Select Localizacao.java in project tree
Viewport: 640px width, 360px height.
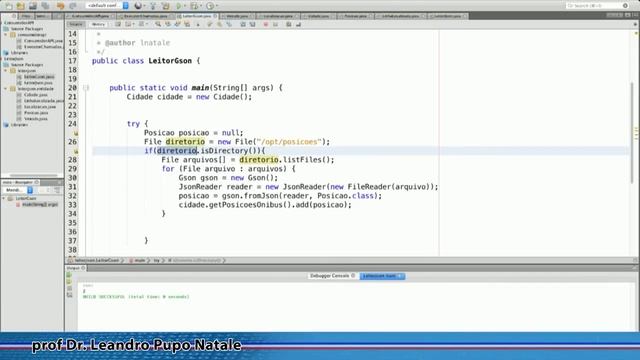coord(40,107)
